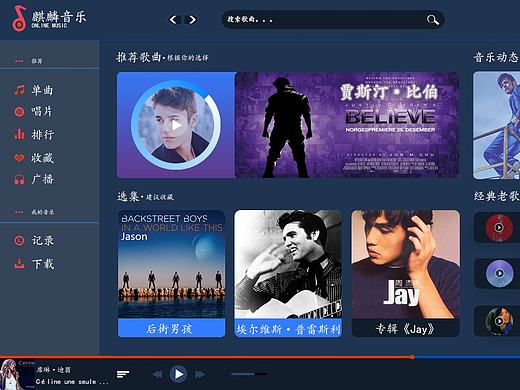This screenshot has height=390, width=520.
Task: Go back with the left arrow
Action: (173, 20)
